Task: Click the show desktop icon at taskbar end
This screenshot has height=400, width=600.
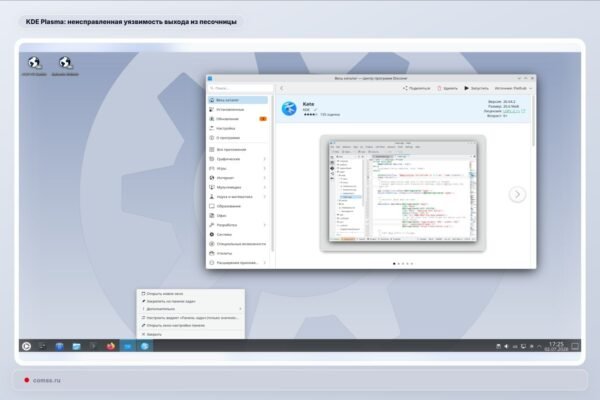Action: (575, 346)
